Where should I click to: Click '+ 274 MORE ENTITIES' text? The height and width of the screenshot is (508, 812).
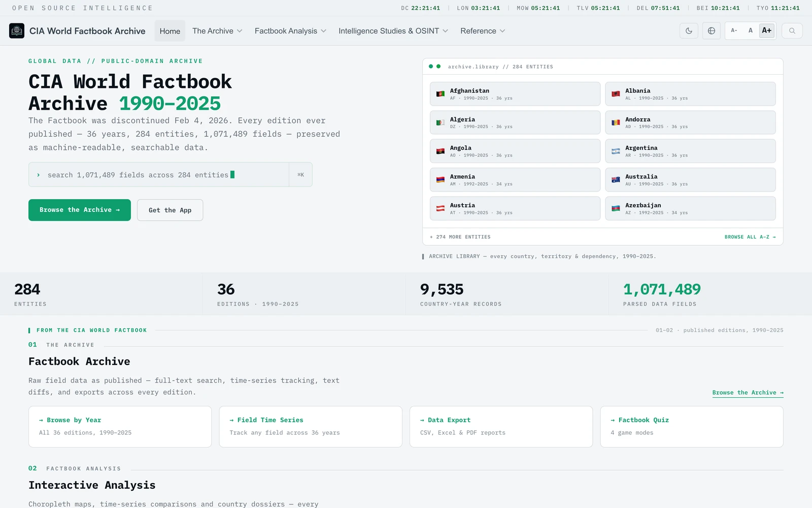[x=460, y=237]
